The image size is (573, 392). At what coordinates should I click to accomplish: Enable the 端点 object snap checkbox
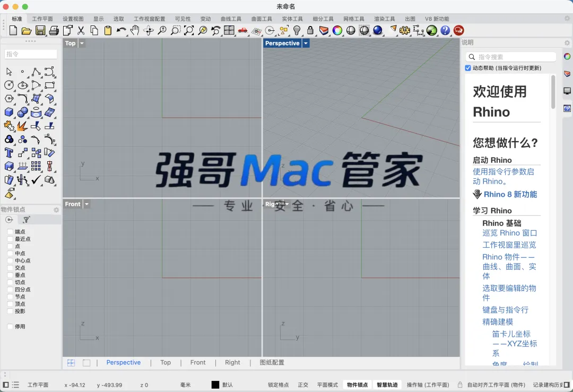tap(10, 232)
